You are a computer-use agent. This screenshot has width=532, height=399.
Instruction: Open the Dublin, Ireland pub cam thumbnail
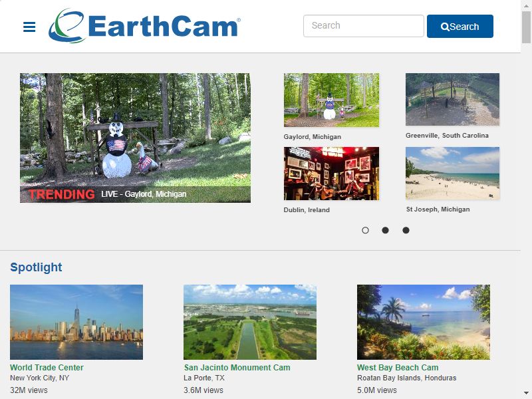[331, 174]
